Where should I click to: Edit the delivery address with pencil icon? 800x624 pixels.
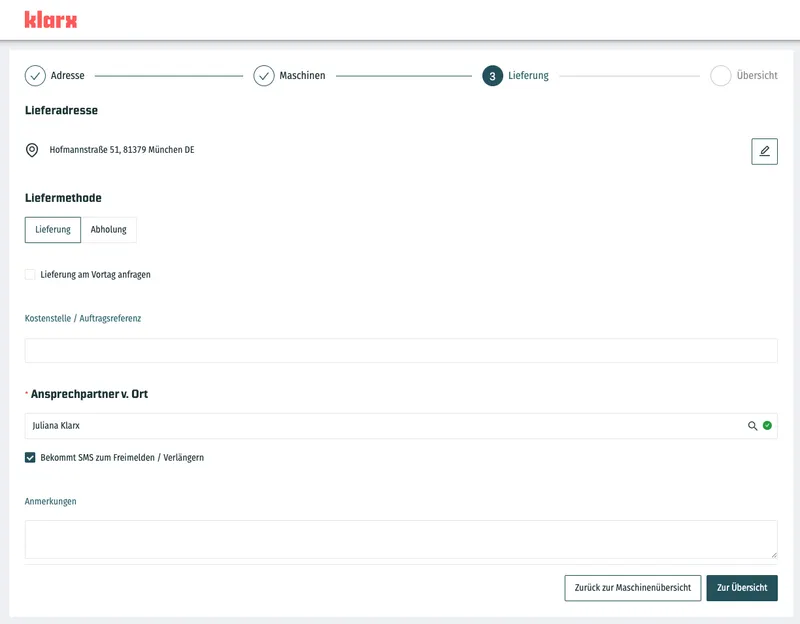764,152
